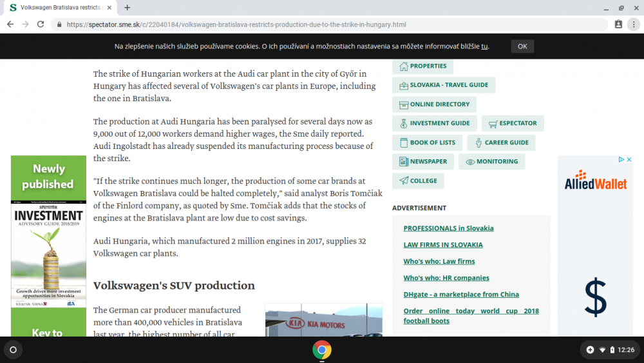Open the cookie info 'tu' link
This screenshot has height=363, width=644.
[485, 46]
